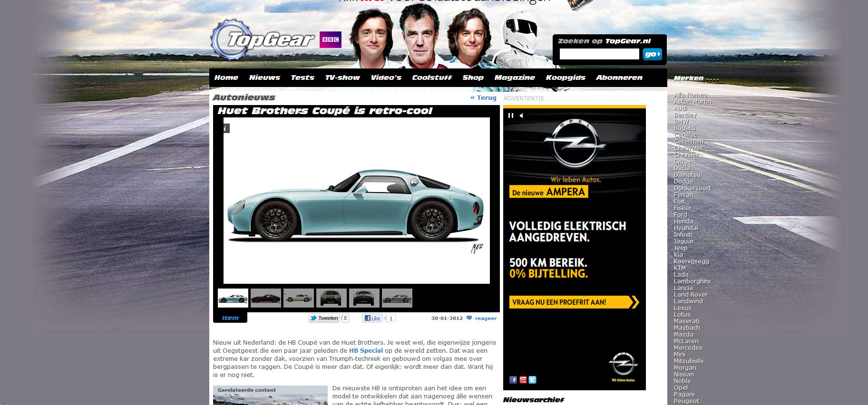The image size is (868, 405).
Task: Follow the HB Special article link
Action: point(366,351)
